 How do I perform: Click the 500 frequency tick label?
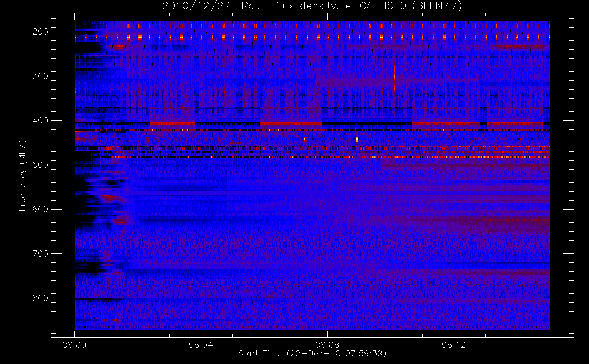pyautogui.click(x=40, y=165)
